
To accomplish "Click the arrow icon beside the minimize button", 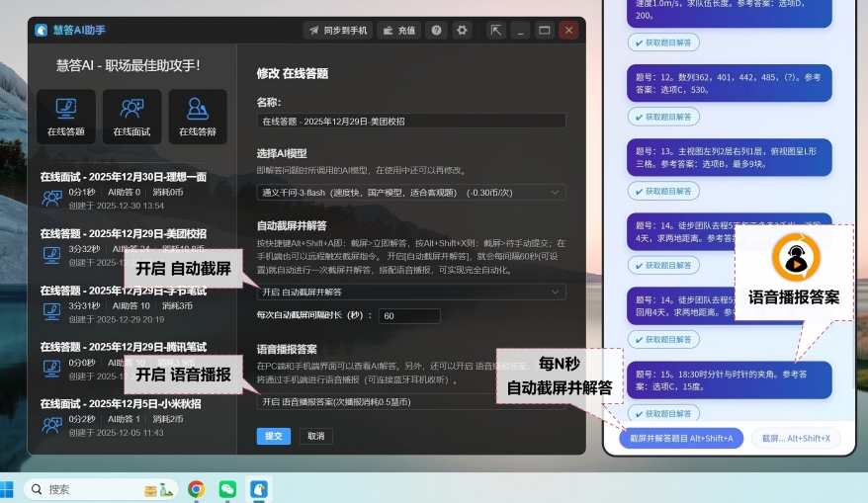I will tap(496, 31).
